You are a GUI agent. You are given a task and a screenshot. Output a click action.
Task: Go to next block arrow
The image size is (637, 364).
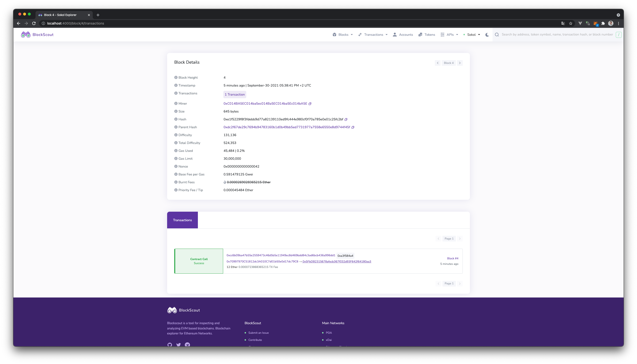[x=460, y=63]
